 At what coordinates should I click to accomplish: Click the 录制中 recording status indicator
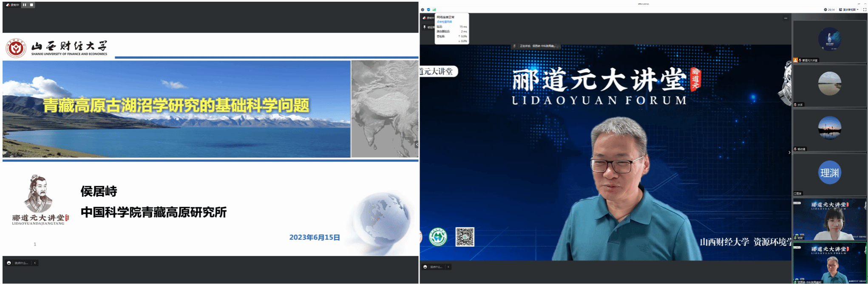point(13,5)
